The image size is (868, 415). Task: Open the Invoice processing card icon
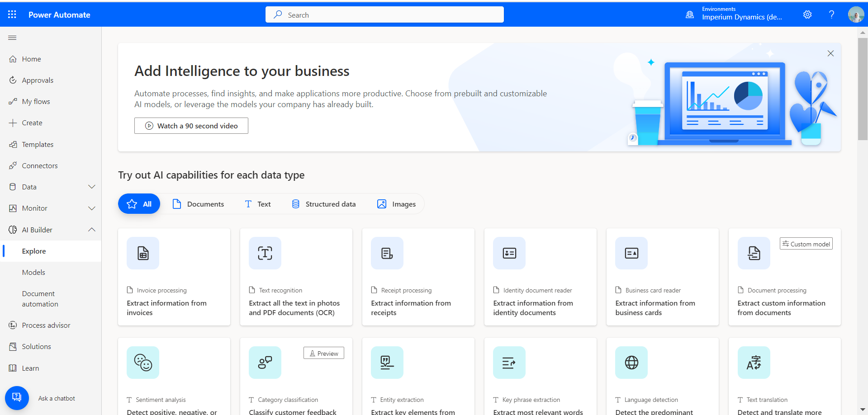click(x=143, y=253)
